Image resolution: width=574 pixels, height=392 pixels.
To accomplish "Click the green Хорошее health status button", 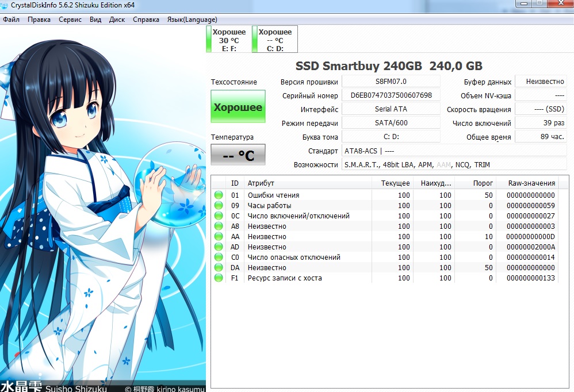I will (238, 106).
